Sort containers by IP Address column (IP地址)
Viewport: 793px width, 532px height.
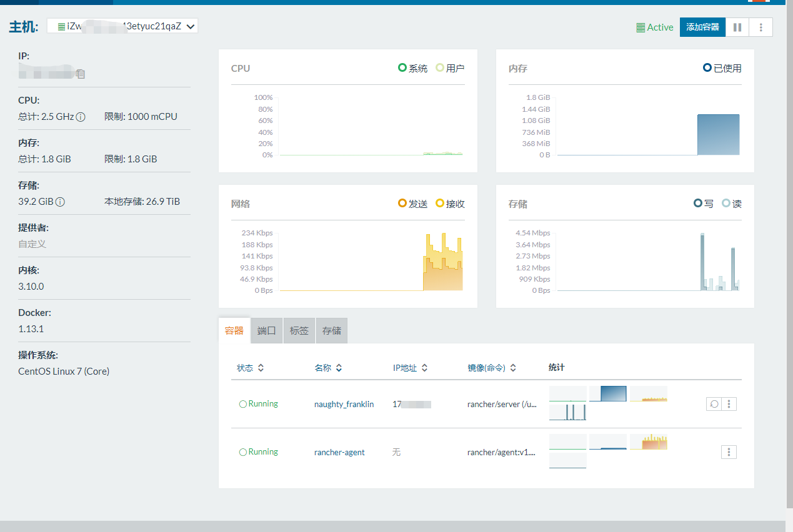pos(411,368)
